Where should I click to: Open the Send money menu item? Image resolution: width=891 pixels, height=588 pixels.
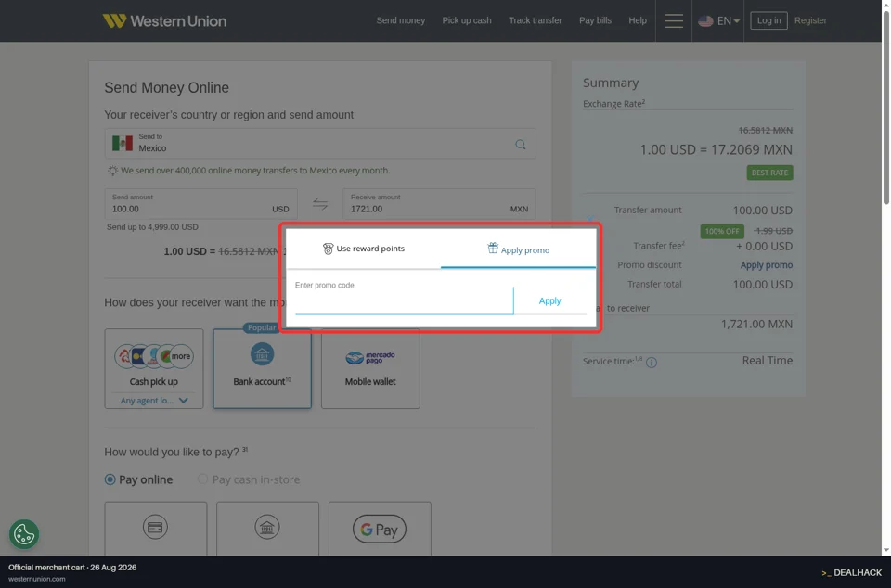point(401,20)
